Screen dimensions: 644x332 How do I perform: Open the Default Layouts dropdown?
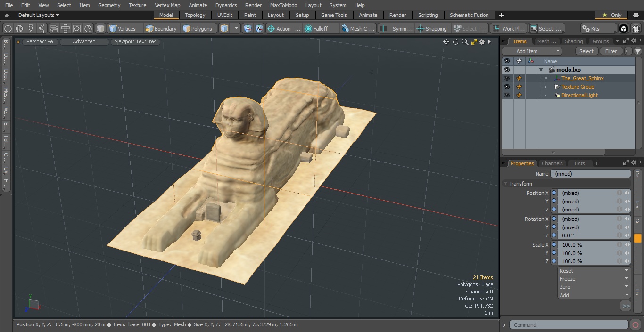(x=39, y=15)
